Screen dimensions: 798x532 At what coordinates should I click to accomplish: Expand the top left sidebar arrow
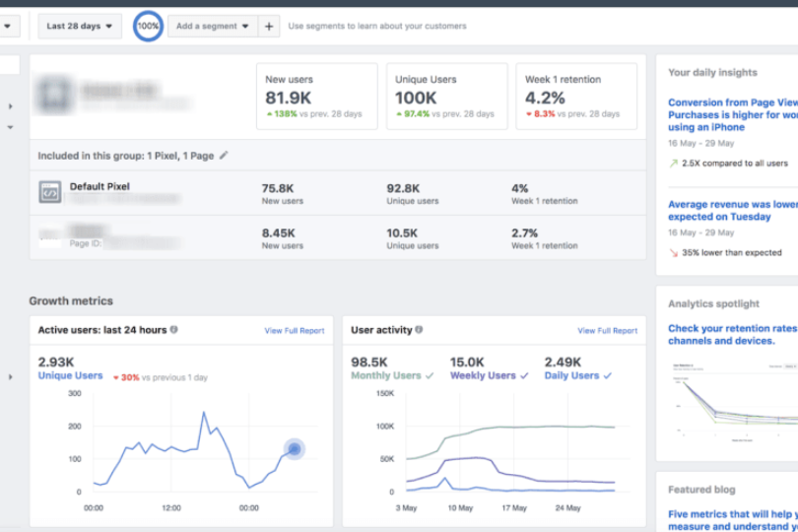tap(11, 106)
